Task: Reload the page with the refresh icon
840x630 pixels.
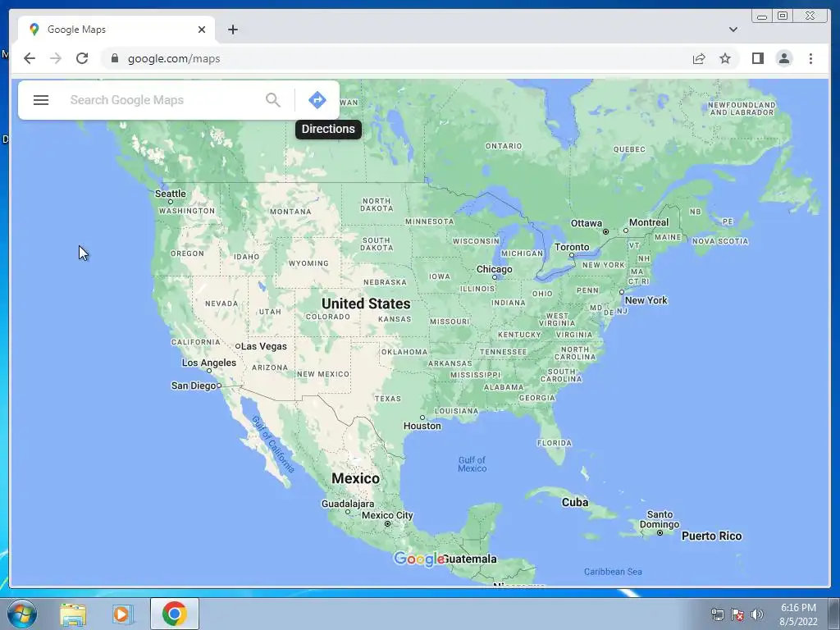Action: pyautogui.click(x=82, y=58)
